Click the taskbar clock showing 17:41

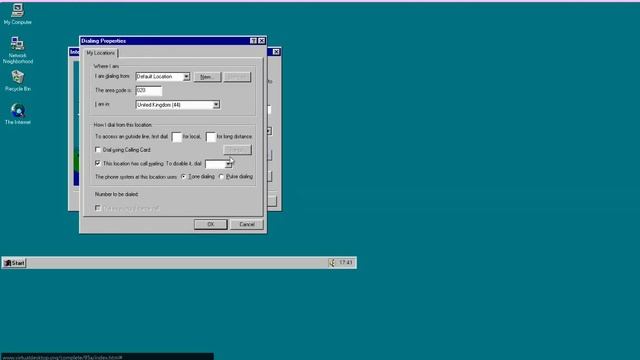tap(346, 262)
